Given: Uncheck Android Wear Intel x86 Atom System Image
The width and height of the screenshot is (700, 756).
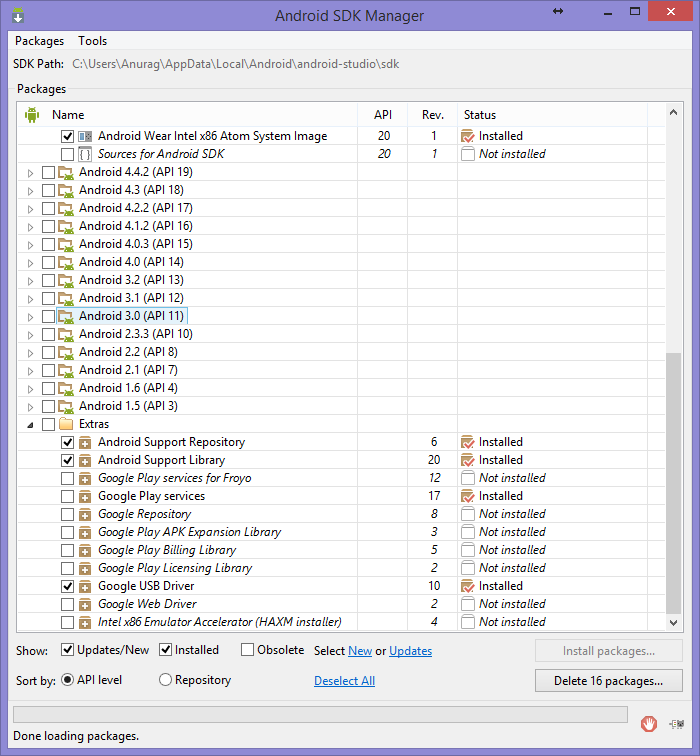Looking at the screenshot, I should [67, 136].
